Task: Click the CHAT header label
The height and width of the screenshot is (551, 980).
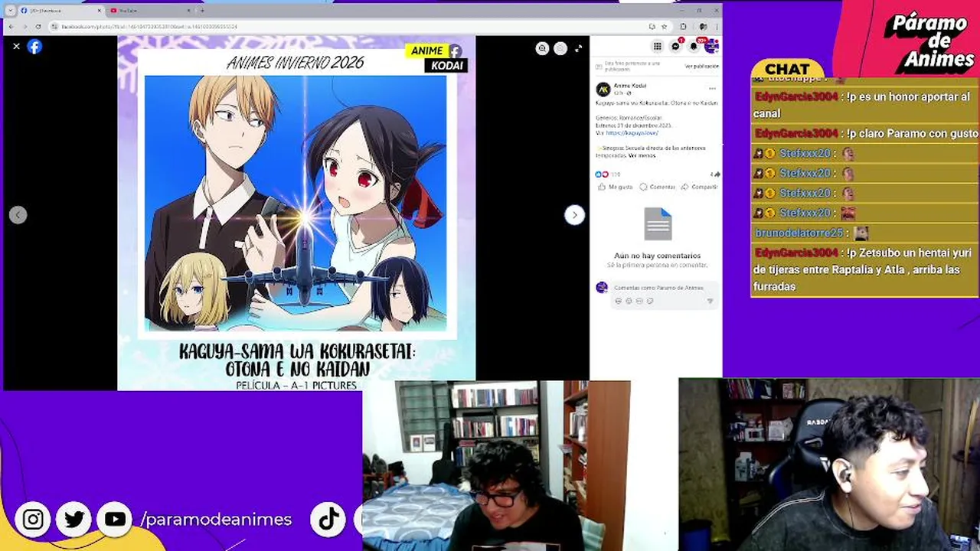Action: (787, 70)
